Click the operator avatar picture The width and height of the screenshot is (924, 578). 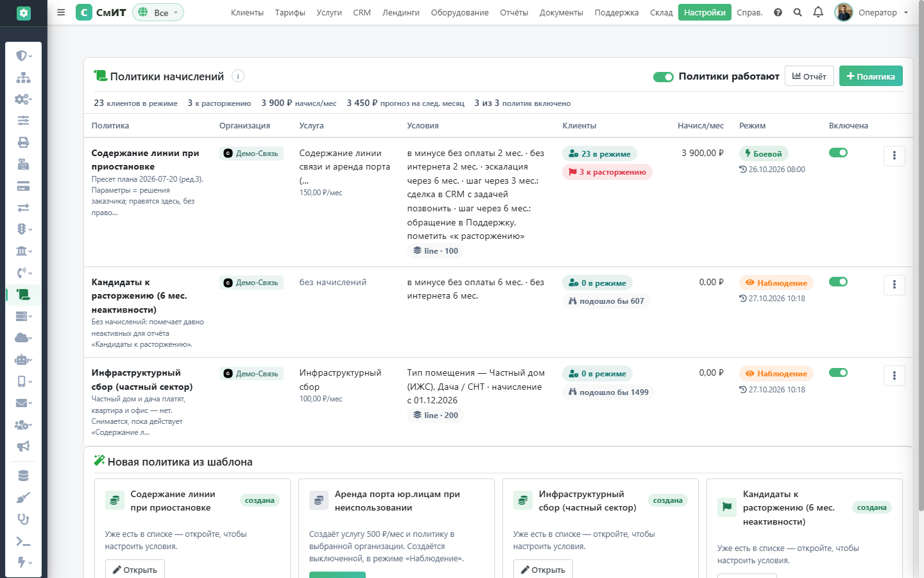point(844,12)
